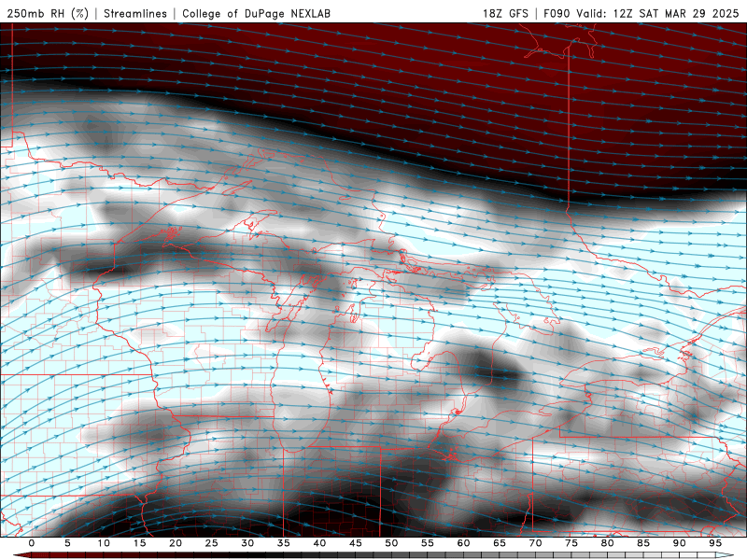Click the "5" label on the color scale
Image resolution: width=747 pixels, height=560 pixels.
(x=67, y=543)
